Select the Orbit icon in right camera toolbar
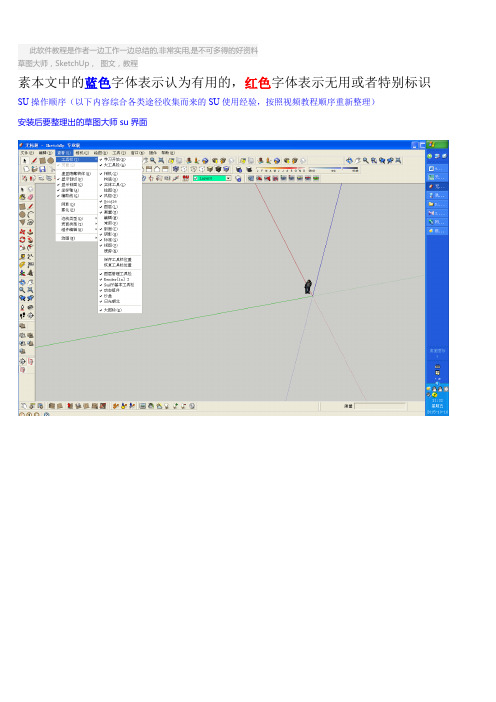 click(349, 161)
